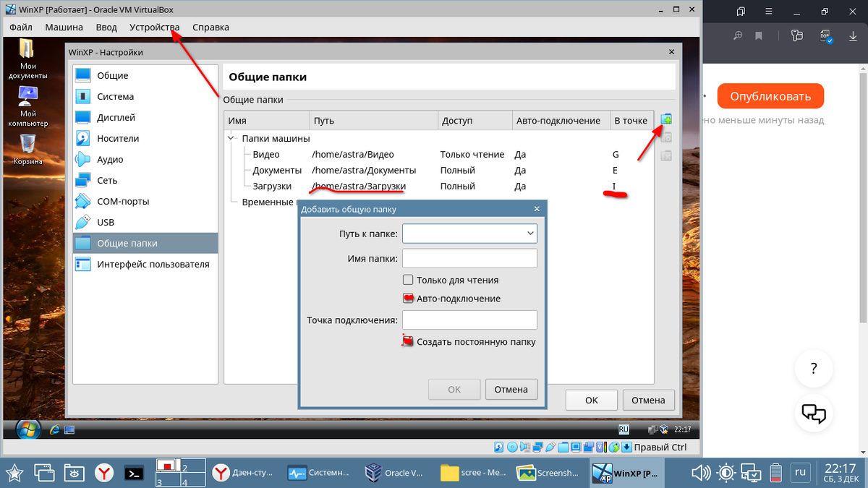868x488 pixels.
Task: Launch Internet Explorer from XP quick launch
Action: [x=54, y=429]
